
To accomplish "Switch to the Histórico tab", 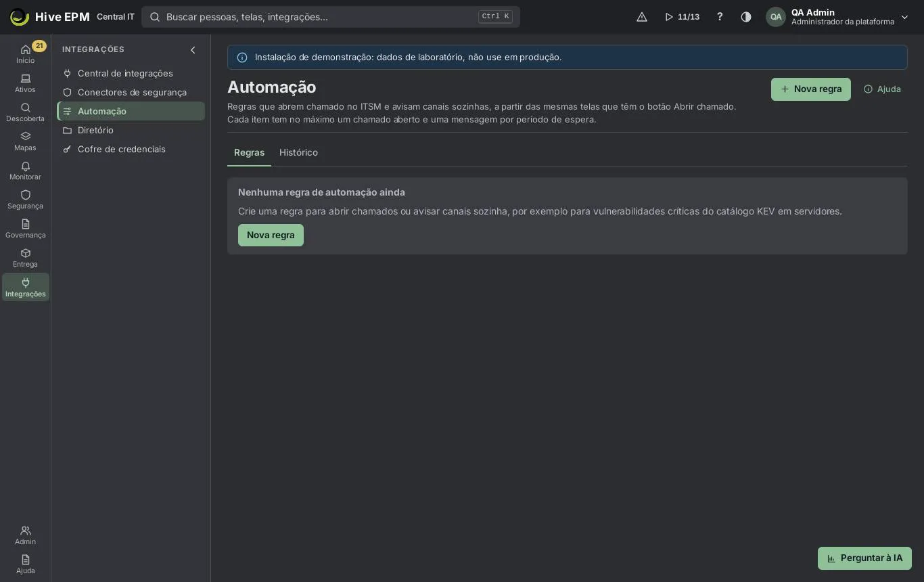I will pos(298,152).
